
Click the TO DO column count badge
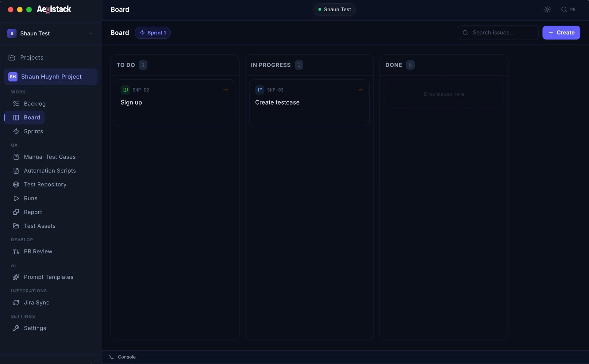coord(143,65)
